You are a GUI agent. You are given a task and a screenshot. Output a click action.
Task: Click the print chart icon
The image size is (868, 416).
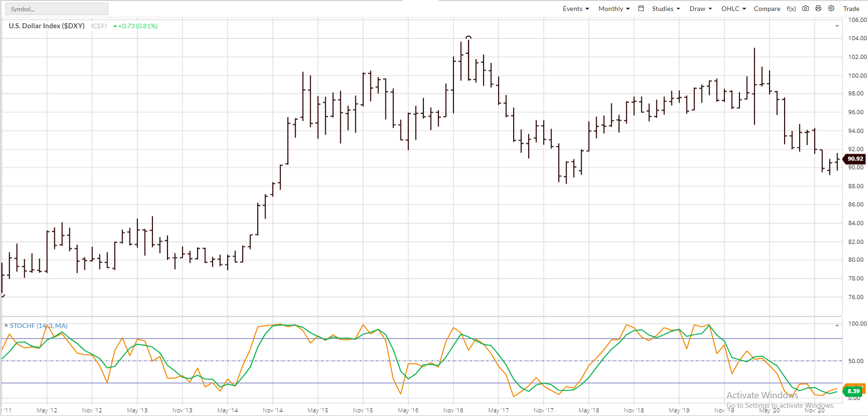(x=818, y=8)
